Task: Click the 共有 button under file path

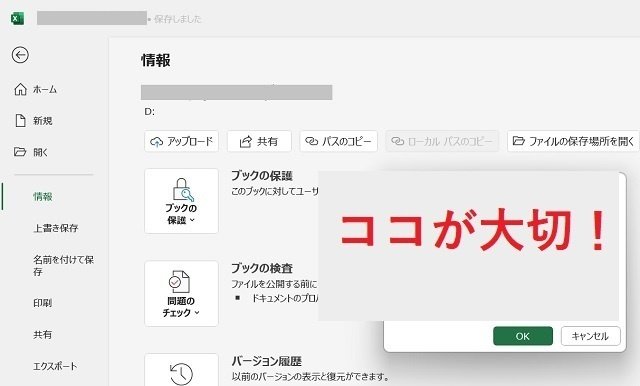Action: point(259,141)
